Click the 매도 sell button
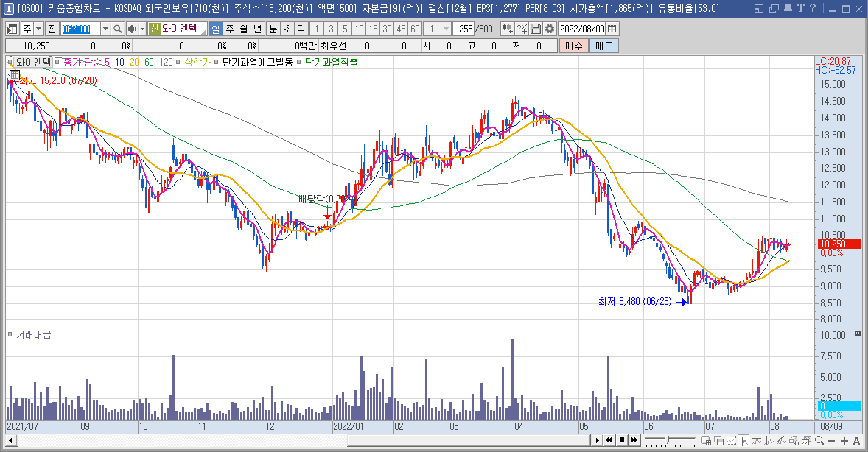 coord(604,46)
